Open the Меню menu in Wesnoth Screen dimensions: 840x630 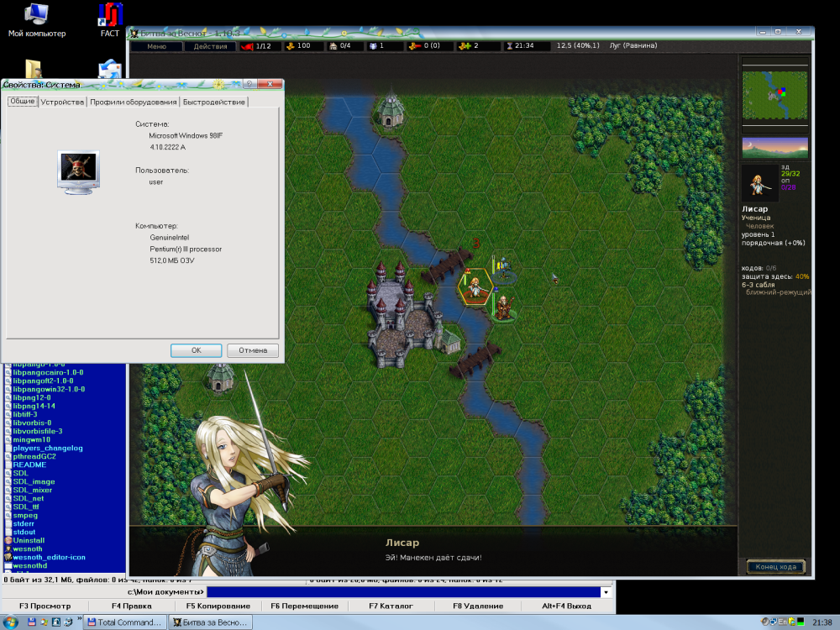click(x=156, y=46)
